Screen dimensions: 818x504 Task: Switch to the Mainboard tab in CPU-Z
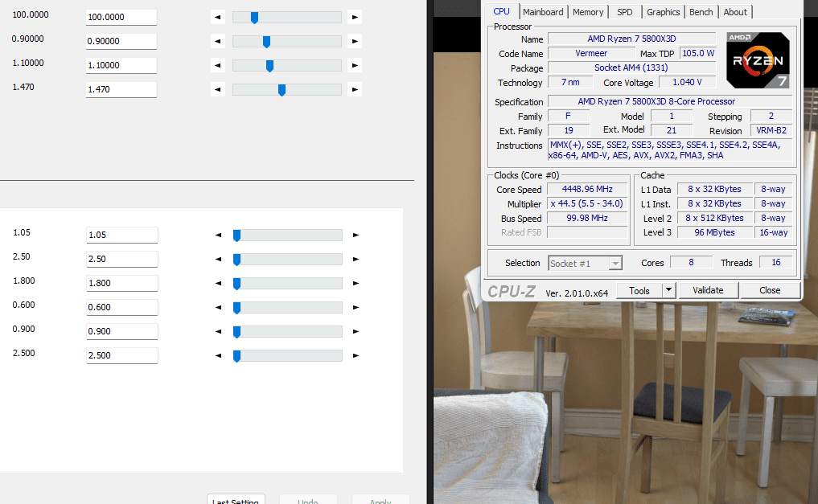pyautogui.click(x=543, y=12)
